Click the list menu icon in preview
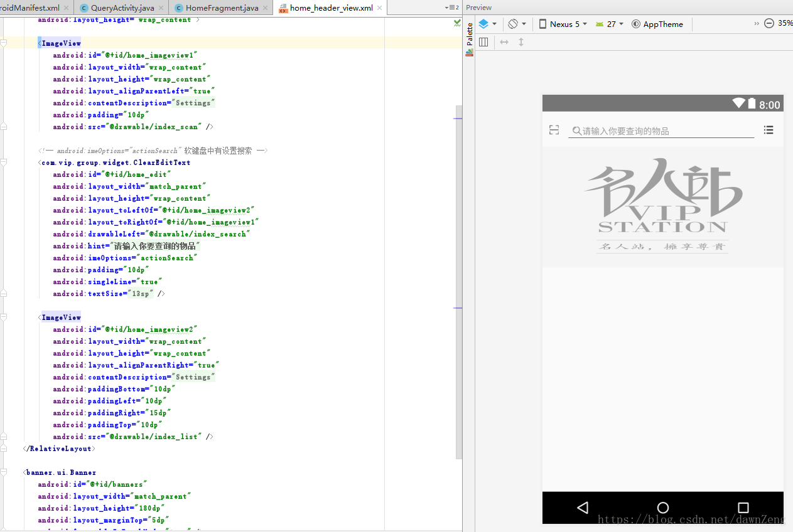This screenshot has width=793, height=532. pos(769,130)
